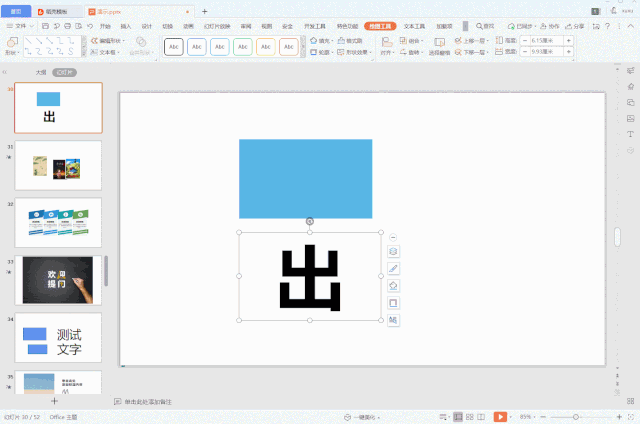Screen dimensions: 640x424
Task: Click the Save icon in quick access toolbar
Action: [45, 26]
